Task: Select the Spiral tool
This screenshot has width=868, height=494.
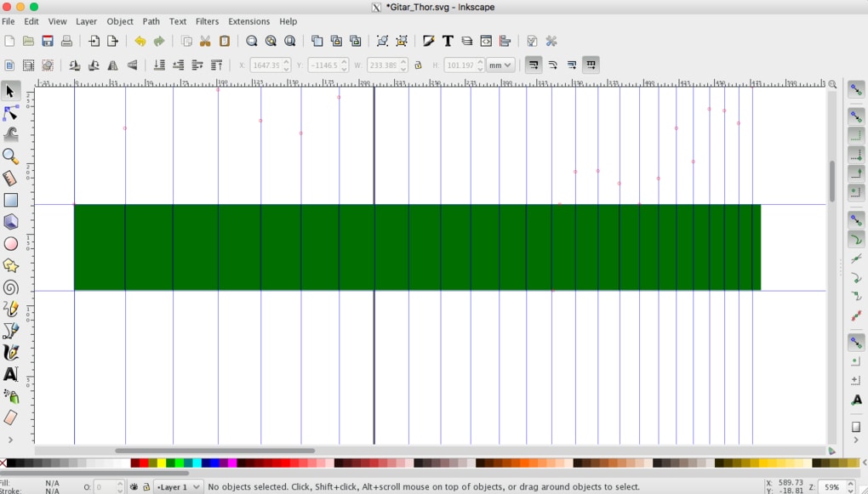Action: pos(10,287)
